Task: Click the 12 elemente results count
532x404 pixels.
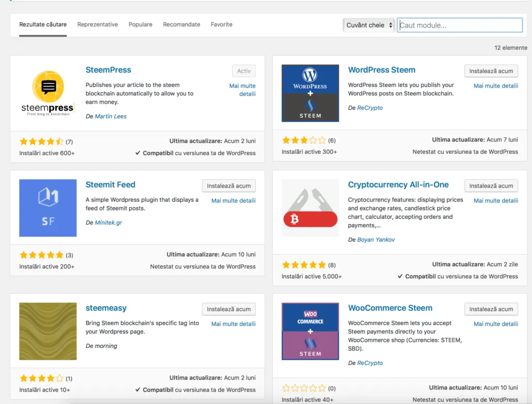Action: (511, 47)
